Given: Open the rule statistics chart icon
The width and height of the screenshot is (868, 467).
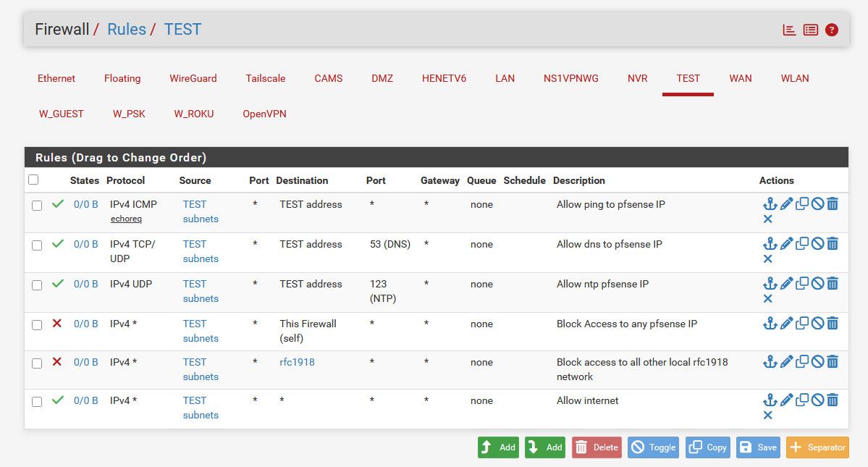Looking at the screenshot, I should point(789,30).
